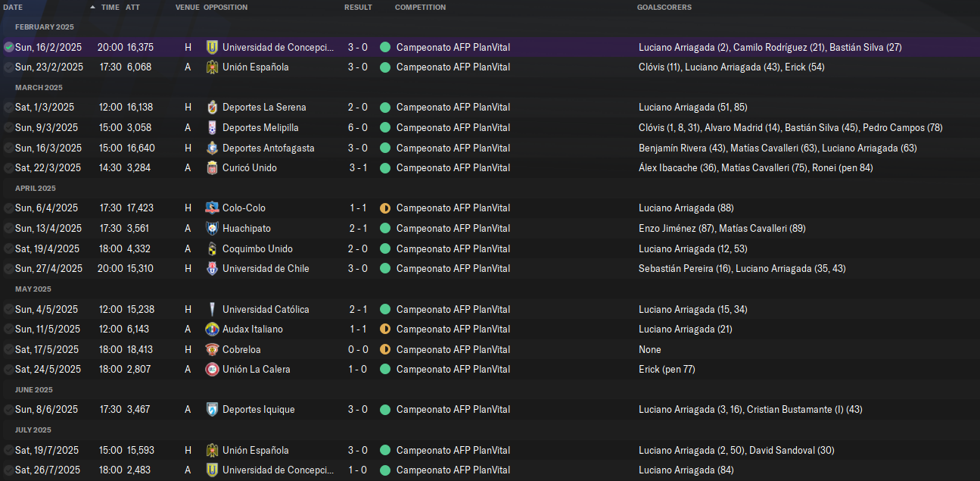The width and height of the screenshot is (980, 481).
Task: Open the 6 - 0 result against Melipilla
Action: click(357, 127)
